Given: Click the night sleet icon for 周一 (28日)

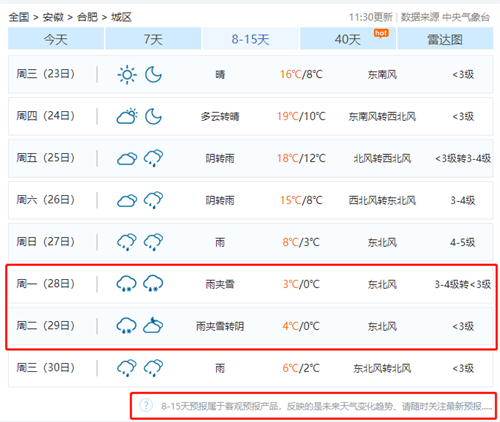Looking at the screenshot, I should click(x=153, y=284).
